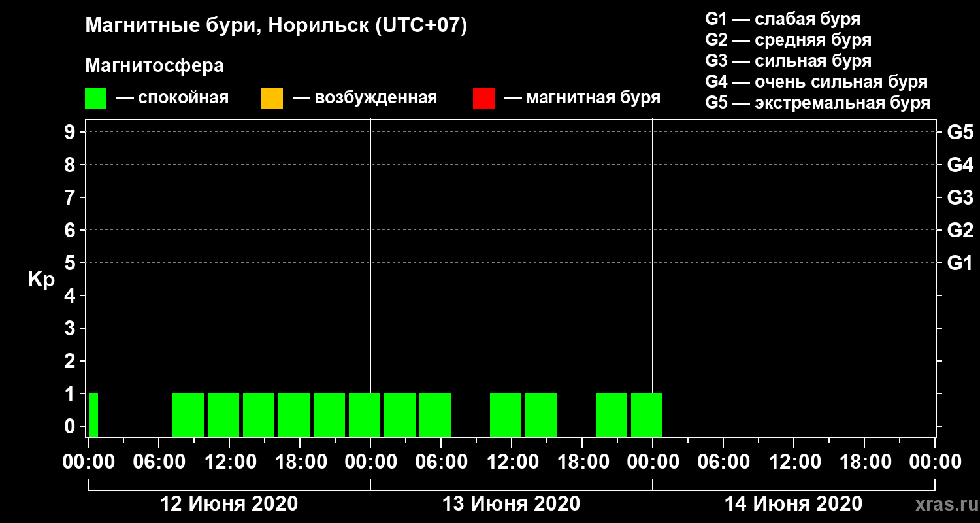
Task: Click the narrow green bar at 00:00 12 June
Action: [x=93, y=414]
